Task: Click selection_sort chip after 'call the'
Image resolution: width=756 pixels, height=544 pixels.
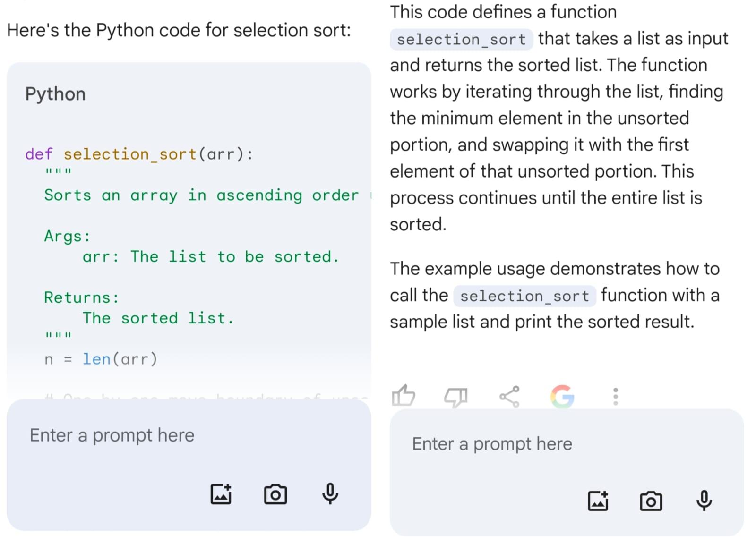Action: pyautogui.click(x=524, y=296)
